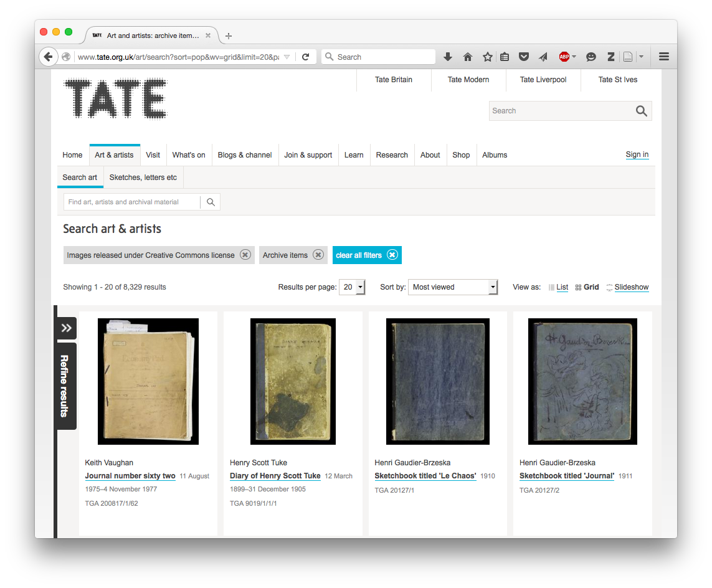
Task: Click the paper plane send icon
Action: click(x=543, y=57)
